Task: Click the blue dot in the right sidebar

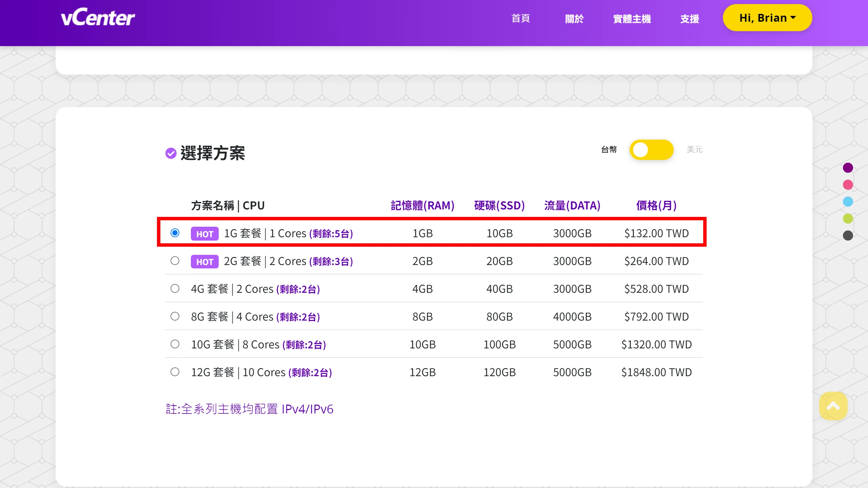Action: [x=848, y=201]
